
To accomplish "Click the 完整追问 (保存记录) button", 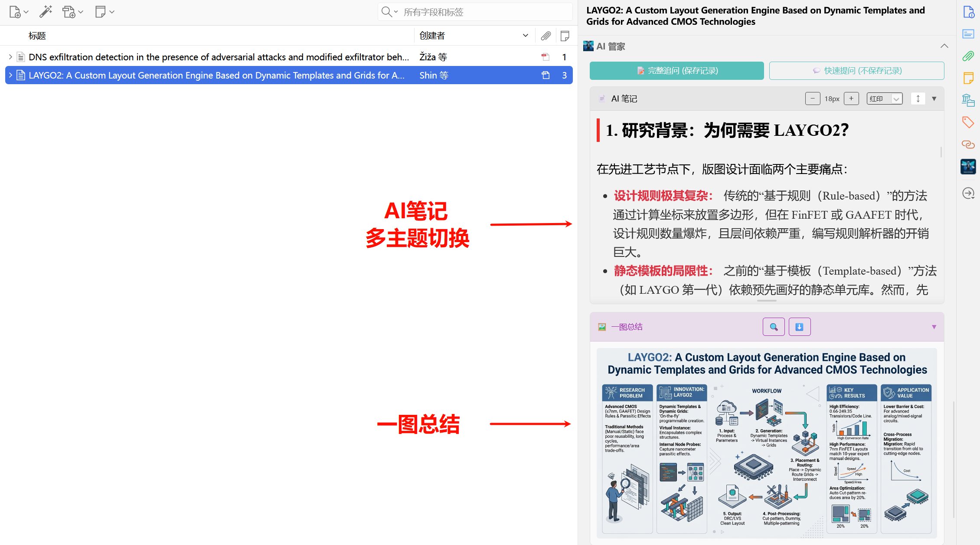I will click(676, 70).
